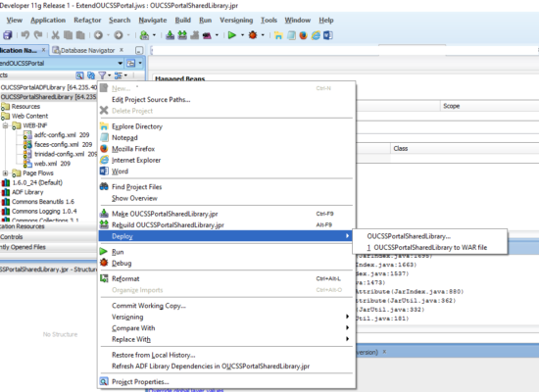Expand the Page Flows folder node
539x392 pixels.
point(5,172)
